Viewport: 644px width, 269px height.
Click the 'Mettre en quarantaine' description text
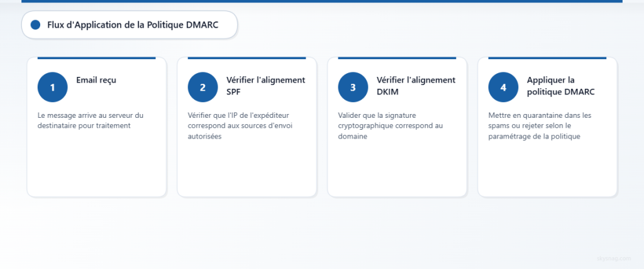(x=540, y=126)
